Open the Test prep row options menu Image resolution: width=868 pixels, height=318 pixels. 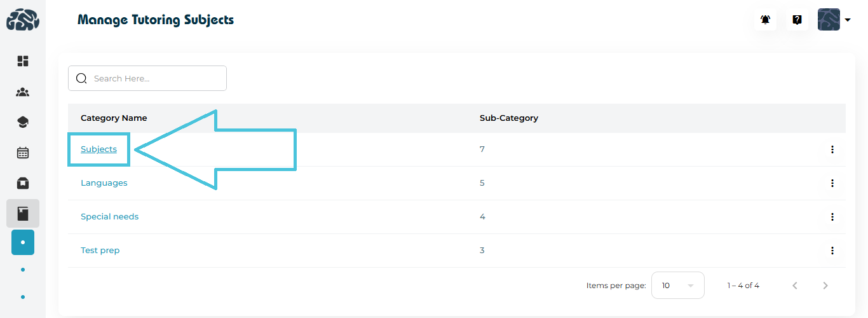(x=832, y=251)
